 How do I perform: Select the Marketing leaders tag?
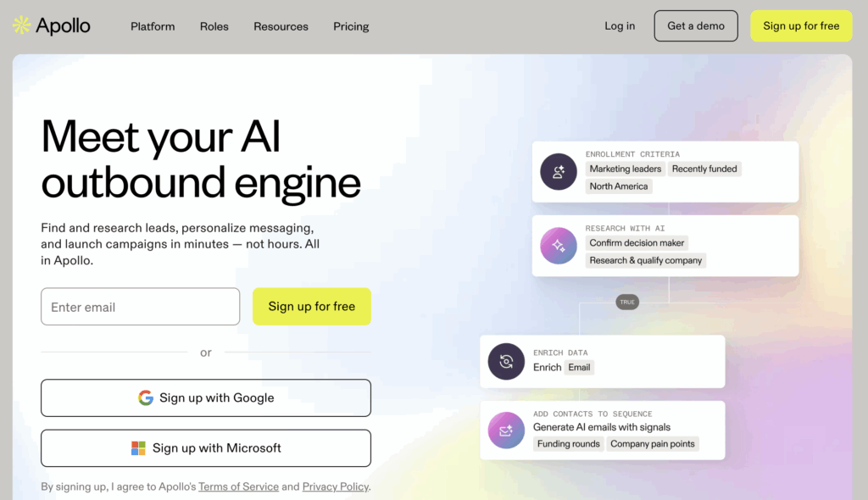tap(625, 169)
